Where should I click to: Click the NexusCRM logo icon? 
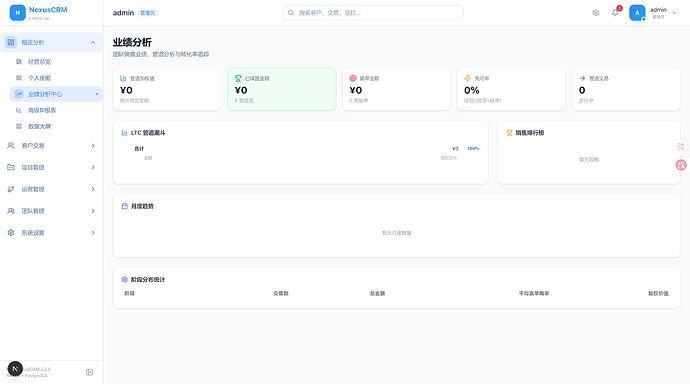coord(18,13)
